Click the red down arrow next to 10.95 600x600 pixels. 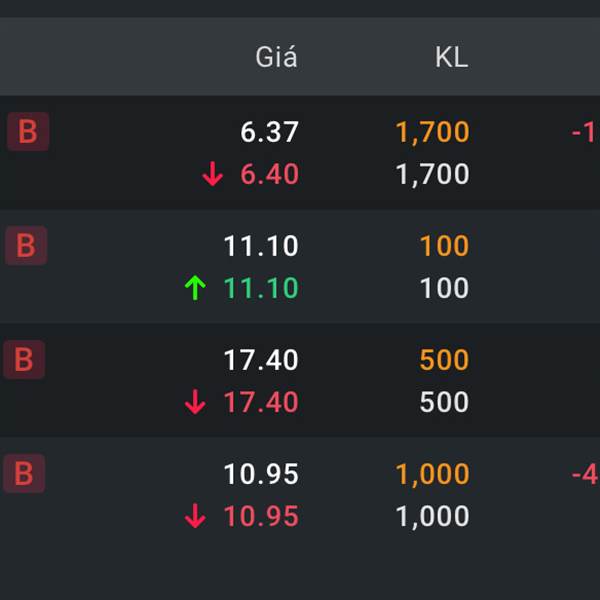coord(195,516)
